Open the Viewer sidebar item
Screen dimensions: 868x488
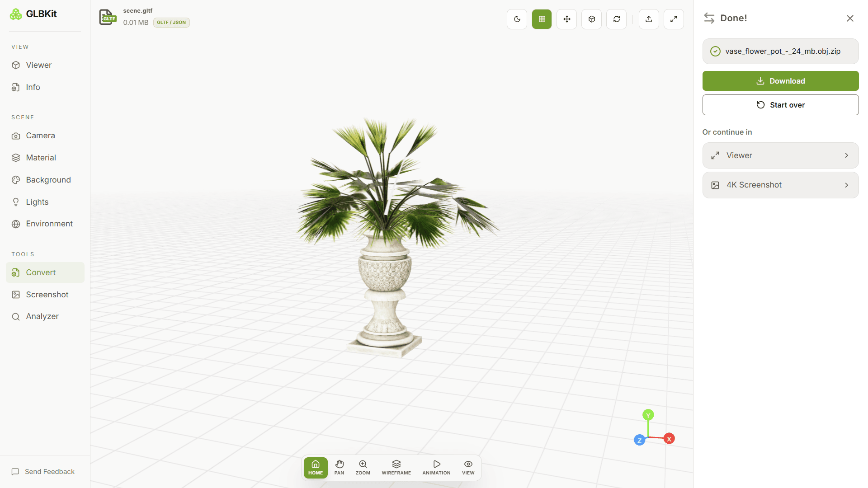pyautogui.click(x=45, y=65)
